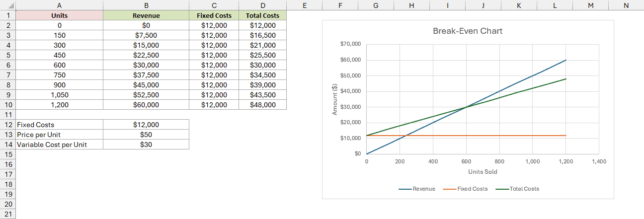Select the cell with 1,050 units

click(x=60, y=95)
